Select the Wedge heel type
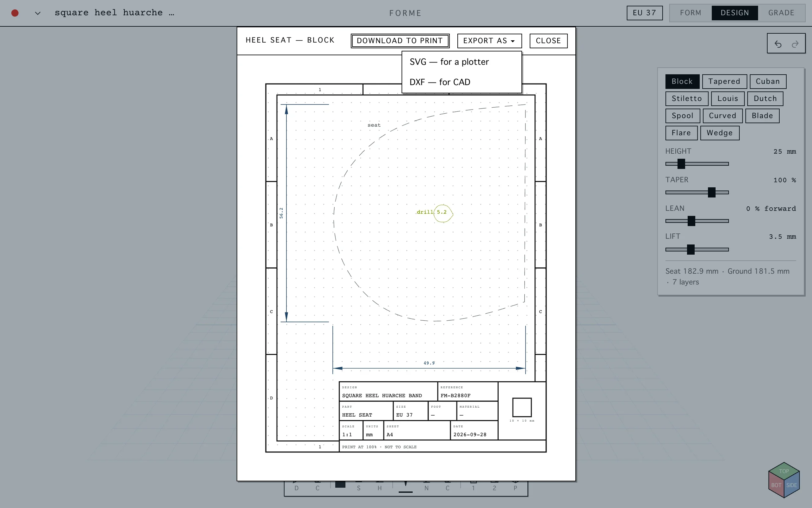Screen dimensions: 812x508 [719, 133]
